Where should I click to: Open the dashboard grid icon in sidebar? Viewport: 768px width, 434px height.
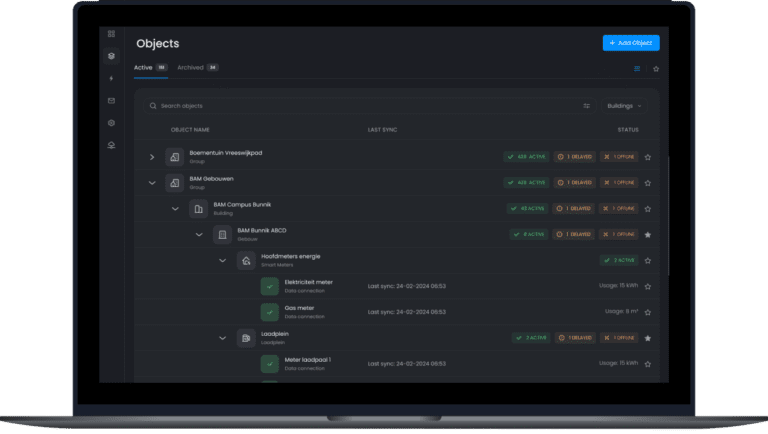(112, 34)
